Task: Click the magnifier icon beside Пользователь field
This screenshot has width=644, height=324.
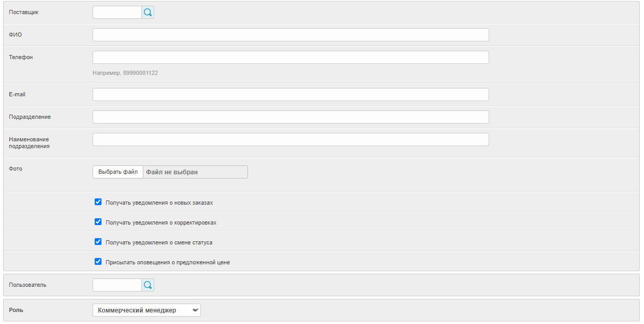Action: (x=148, y=285)
